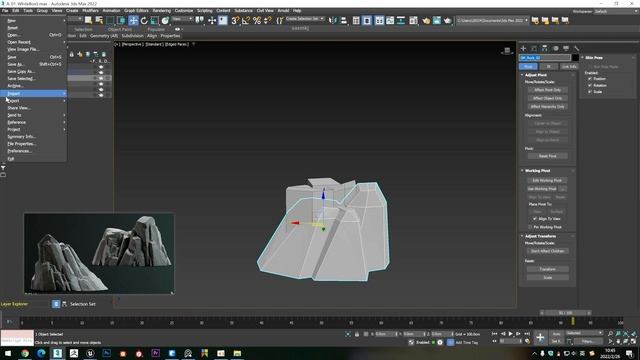Image resolution: width=640 pixels, height=360 pixels.
Task: Open the Windows Start menu
Action: pos(8,353)
